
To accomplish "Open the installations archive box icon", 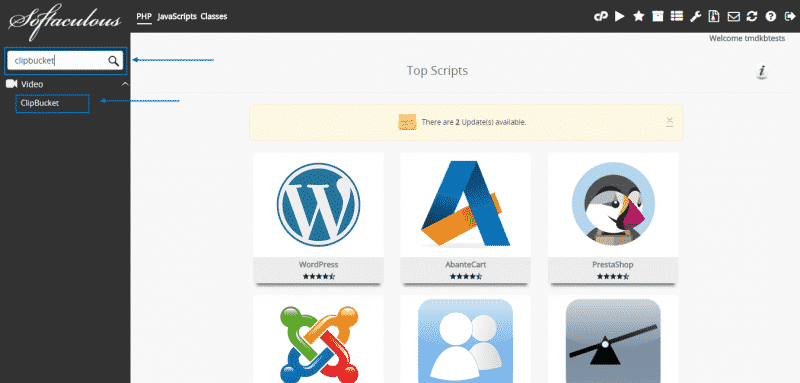I will pos(658,16).
